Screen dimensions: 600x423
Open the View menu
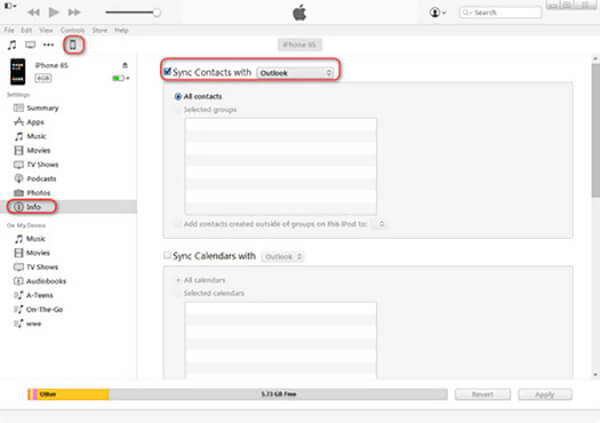point(46,30)
